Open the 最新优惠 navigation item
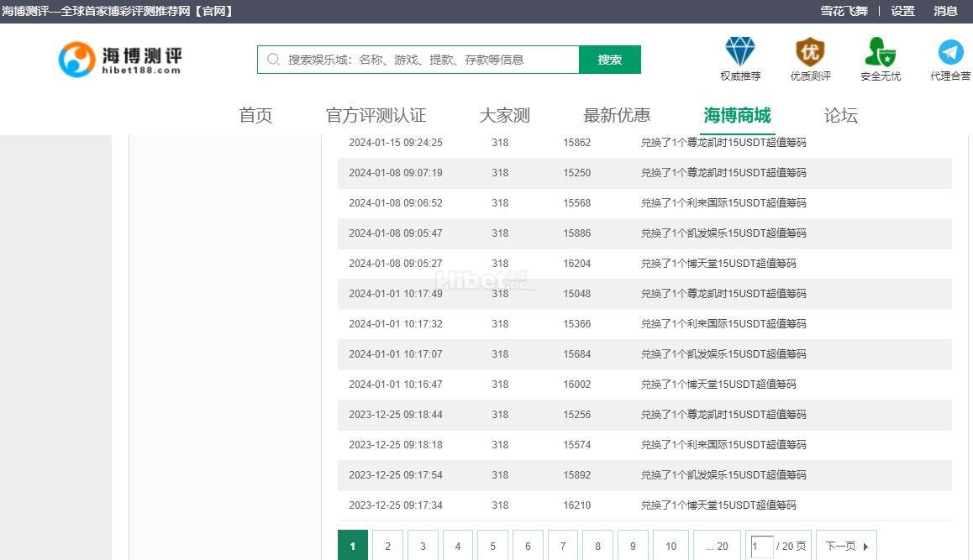The height and width of the screenshot is (560, 973). click(617, 116)
